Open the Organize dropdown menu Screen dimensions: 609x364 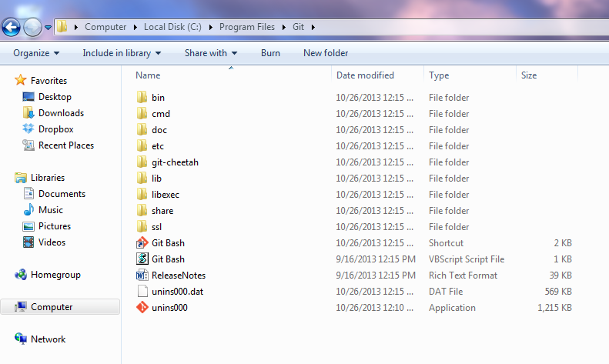[36, 53]
